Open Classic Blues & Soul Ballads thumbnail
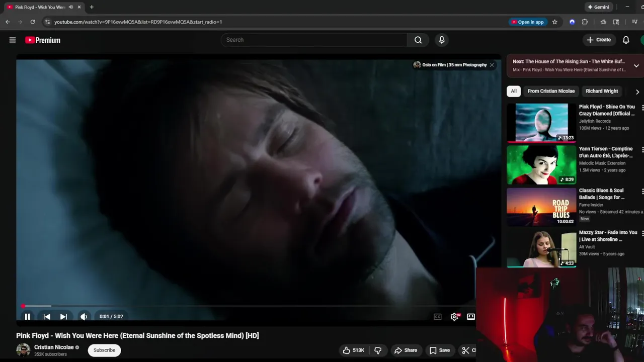644x362 pixels. pos(541,207)
